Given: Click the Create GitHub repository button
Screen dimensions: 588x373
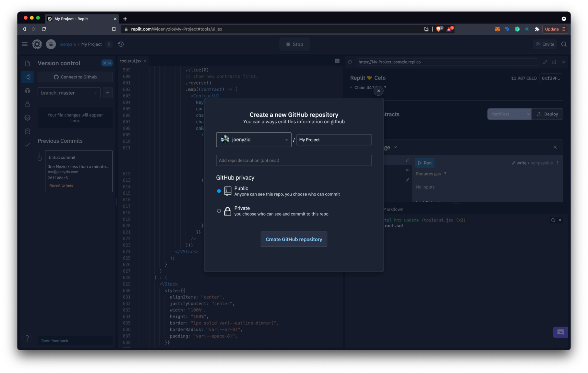Looking at the screenshot, I should click(x=294, y=239).
